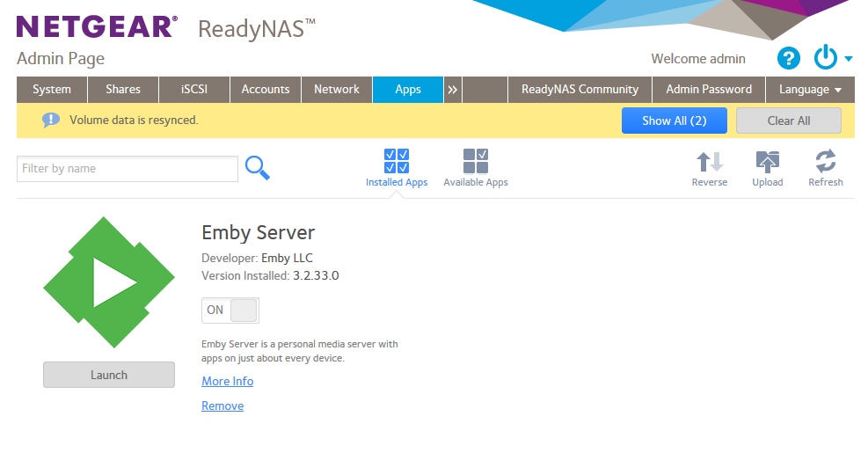Open the More Info link
868x453 pixels.
[x=228, y=381]
